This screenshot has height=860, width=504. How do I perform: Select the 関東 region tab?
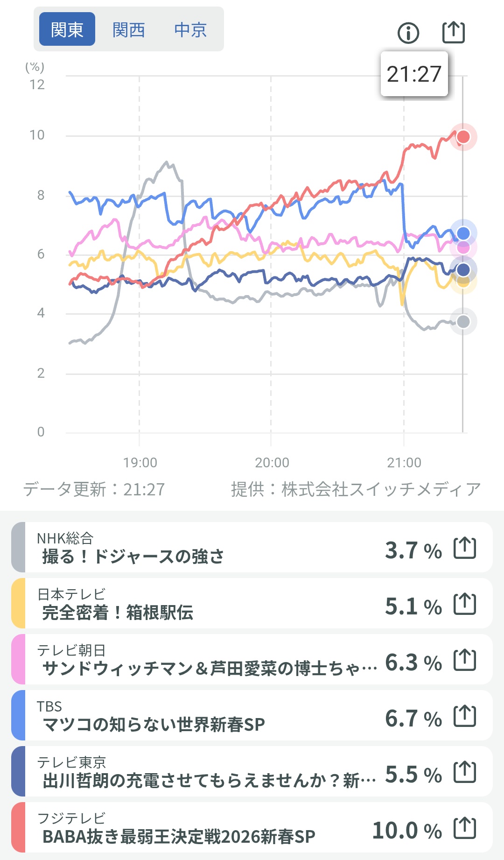[67, 30]
